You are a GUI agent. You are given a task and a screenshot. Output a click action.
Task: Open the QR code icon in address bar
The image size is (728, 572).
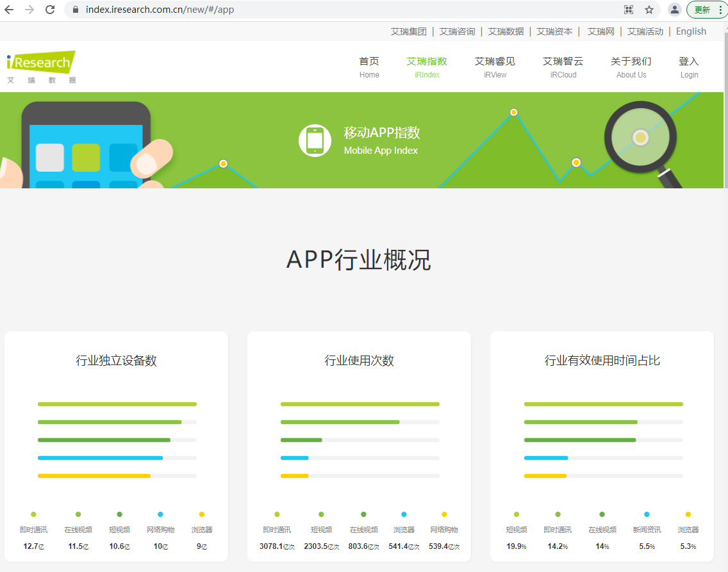(x=629, y=10)
